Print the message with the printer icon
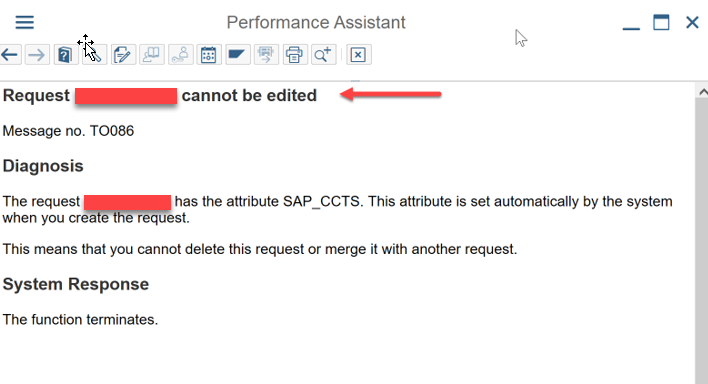 [x=295, y=55]
